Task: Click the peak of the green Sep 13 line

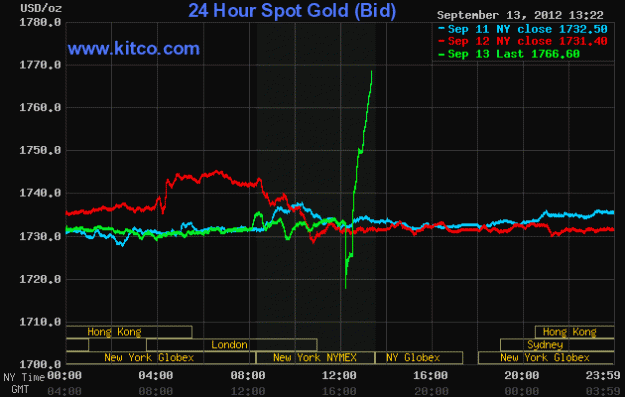Action: pyautogui.click(x=371, y=72)
